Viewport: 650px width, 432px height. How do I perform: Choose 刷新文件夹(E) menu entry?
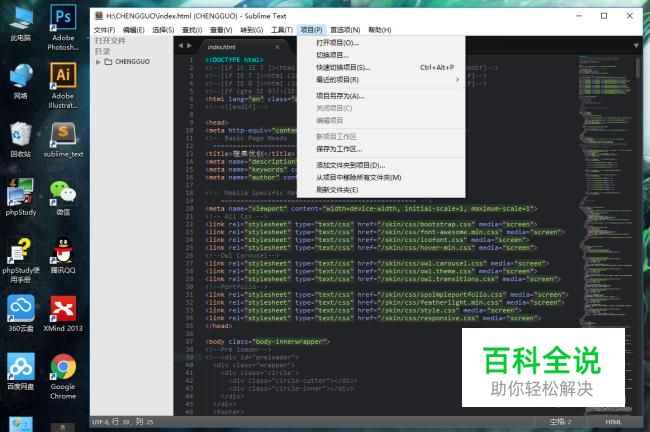381,190
